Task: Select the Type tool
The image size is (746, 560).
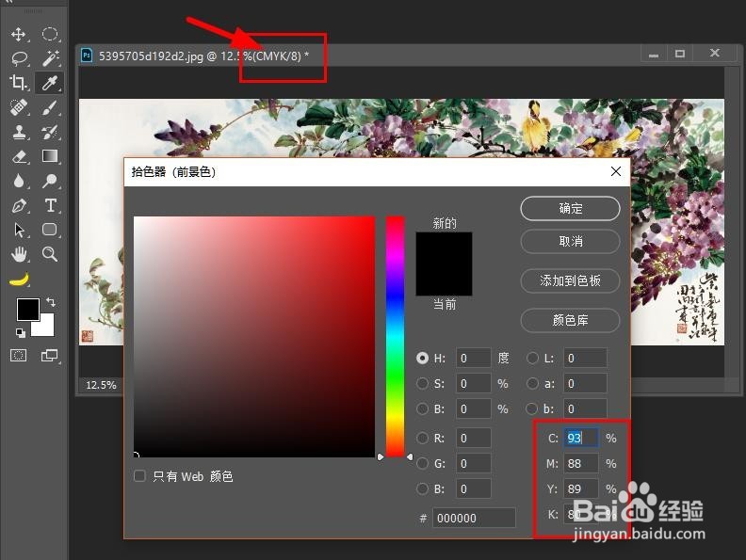Action: [x=50, y=205]
